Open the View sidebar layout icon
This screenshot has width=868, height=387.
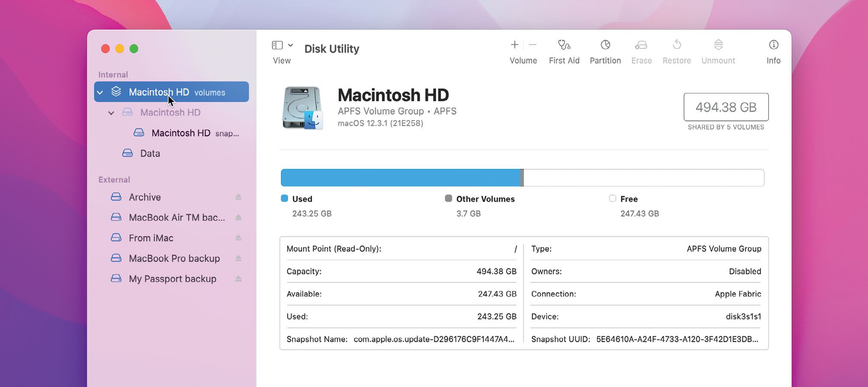[x=277, y=45]
